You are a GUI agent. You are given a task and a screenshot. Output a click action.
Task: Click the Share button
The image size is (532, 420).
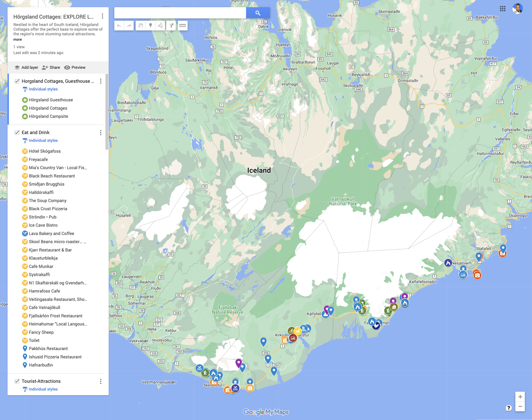(51, 67)
